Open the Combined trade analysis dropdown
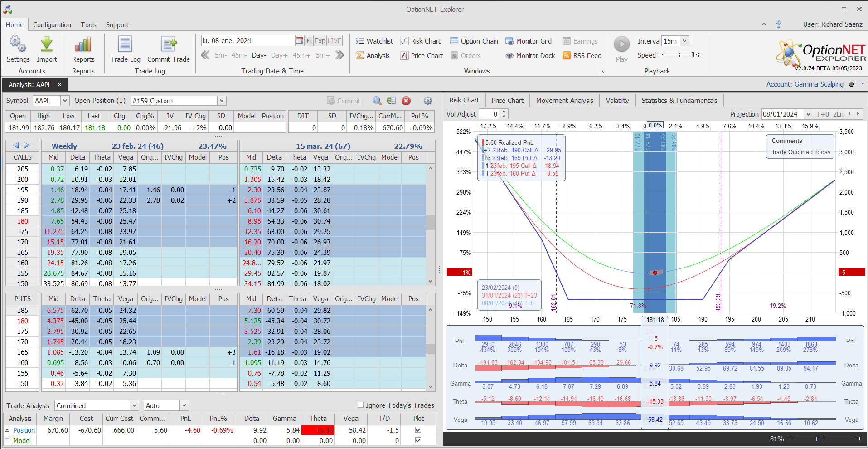 tap(134, 405)
